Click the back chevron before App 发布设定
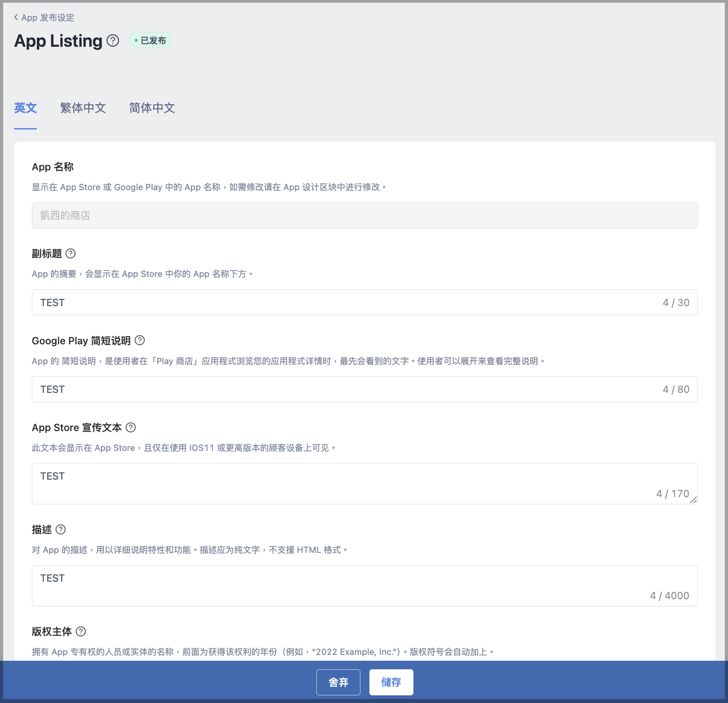Image resolution: width=728 pixels, height=703 pixels. click(16, 17)
